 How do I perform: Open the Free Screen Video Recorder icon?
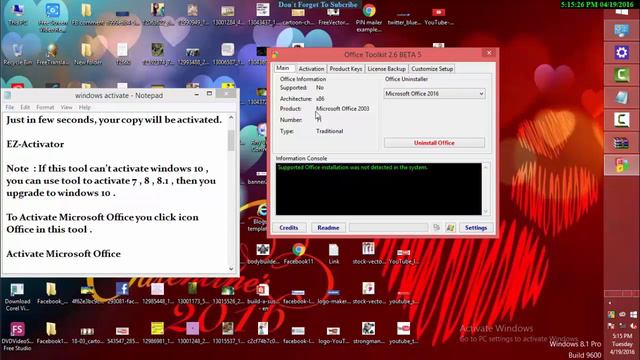pos(53,18)
